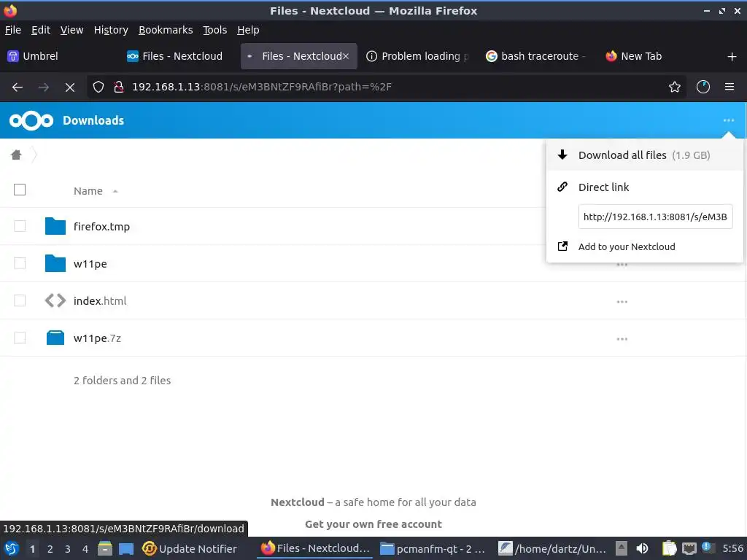Click the w11pe folder icon
The image size is (747, 560).
(x=55, y=263)
